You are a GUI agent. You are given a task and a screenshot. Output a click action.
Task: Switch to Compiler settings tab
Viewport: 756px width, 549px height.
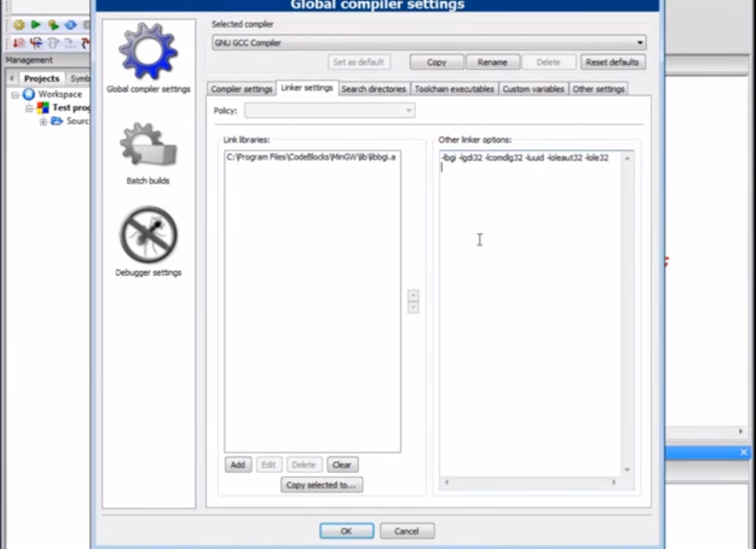pyautogui.click(x=241, y=89)
